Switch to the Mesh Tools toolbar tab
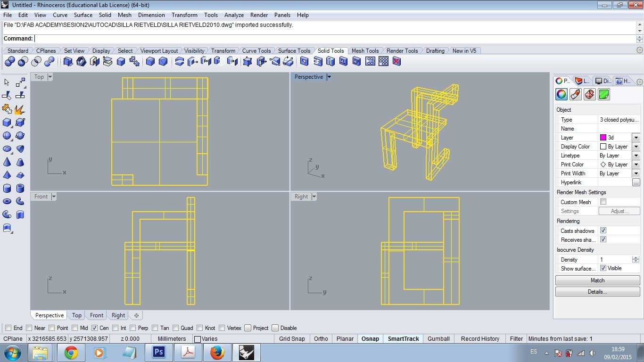This screenshot has height=362, width=644. 365,50
